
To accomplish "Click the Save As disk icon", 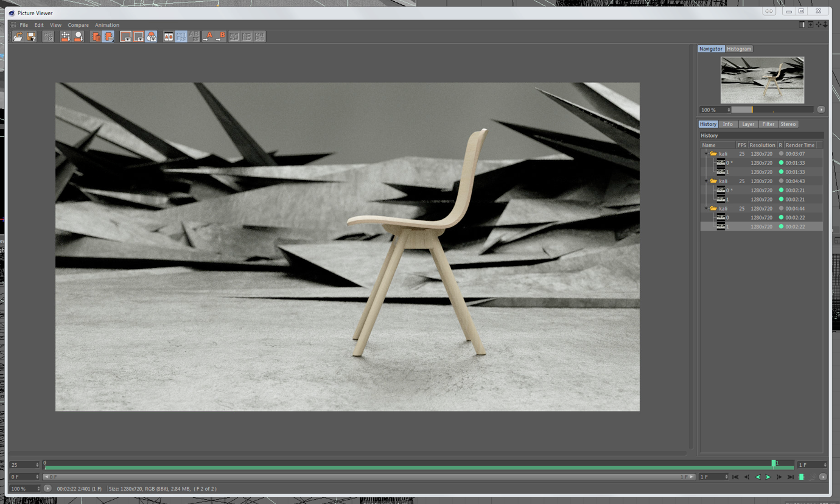I will [31, 37].
